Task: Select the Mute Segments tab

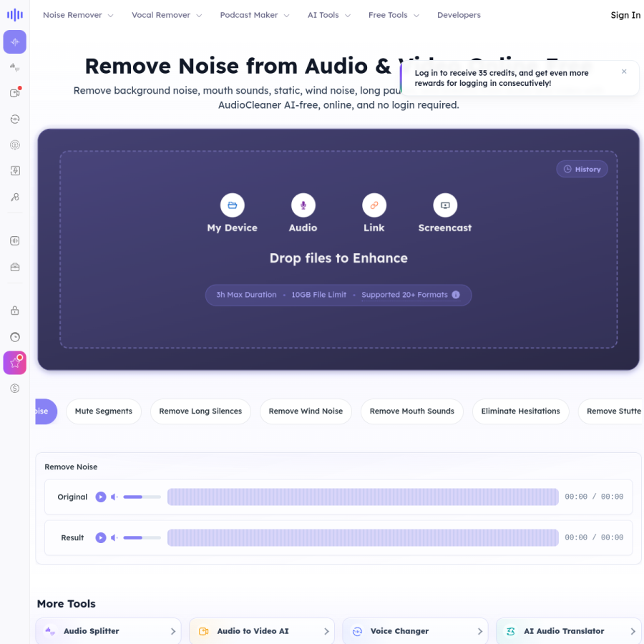Action: pyautogui.click(x=104, y=411)
